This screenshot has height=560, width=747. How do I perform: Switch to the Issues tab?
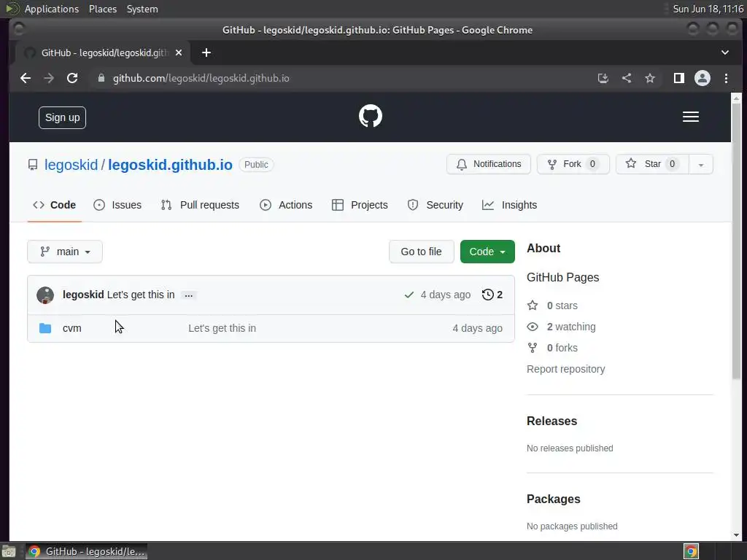click(117, 205)
